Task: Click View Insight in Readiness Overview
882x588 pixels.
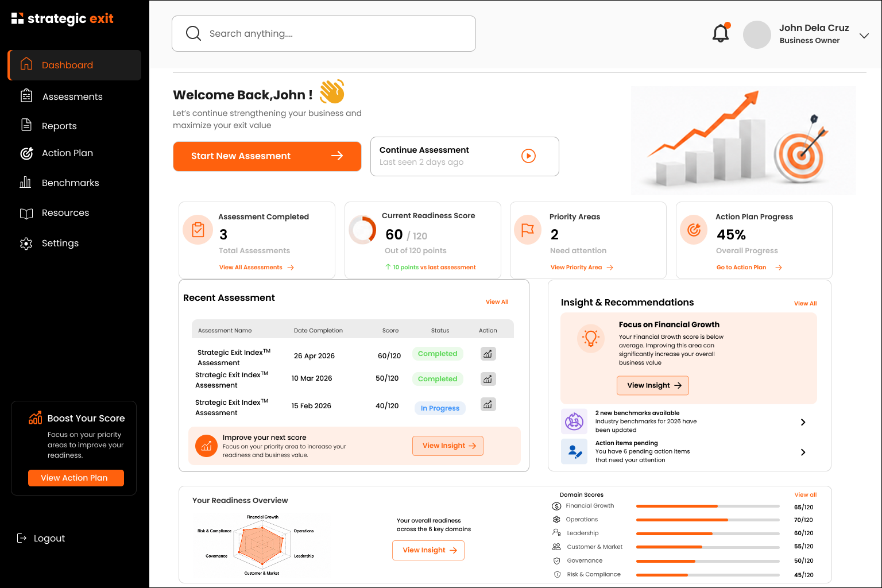Action: click(428, 550)
